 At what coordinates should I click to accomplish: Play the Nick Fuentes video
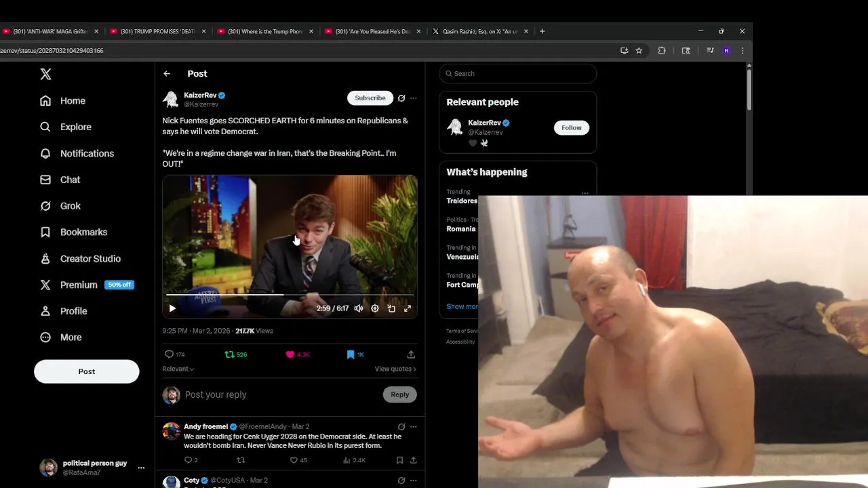[x=172, y=308]
